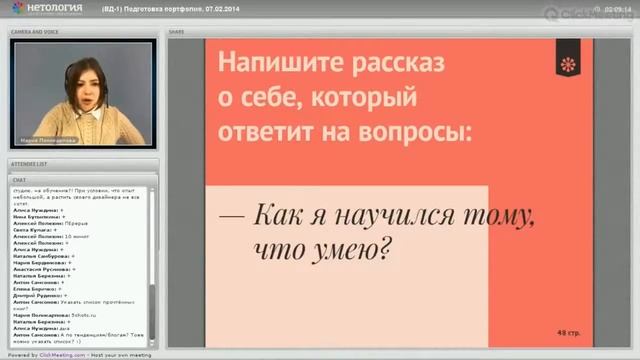The width and height of the screenshot is (640, 360).
Task: Click the Дмитрий Руденко chat row
Action: 40,296
